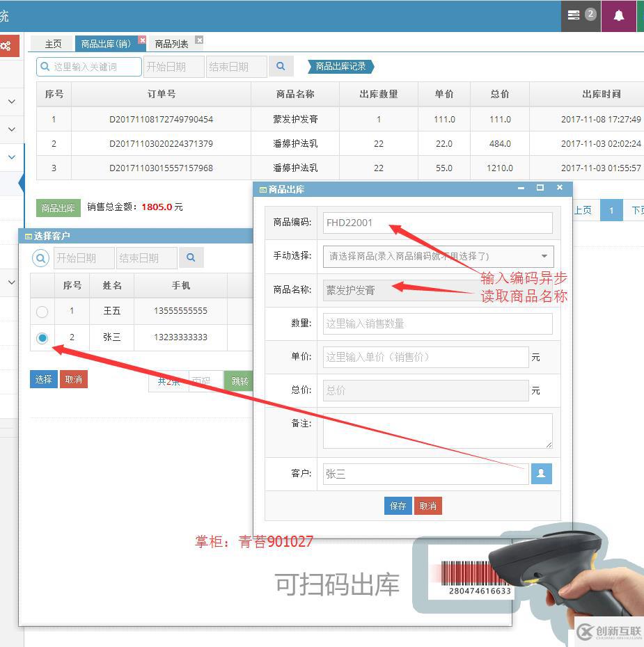Click 商品出库记录 label tag

(x=341, y=66)
